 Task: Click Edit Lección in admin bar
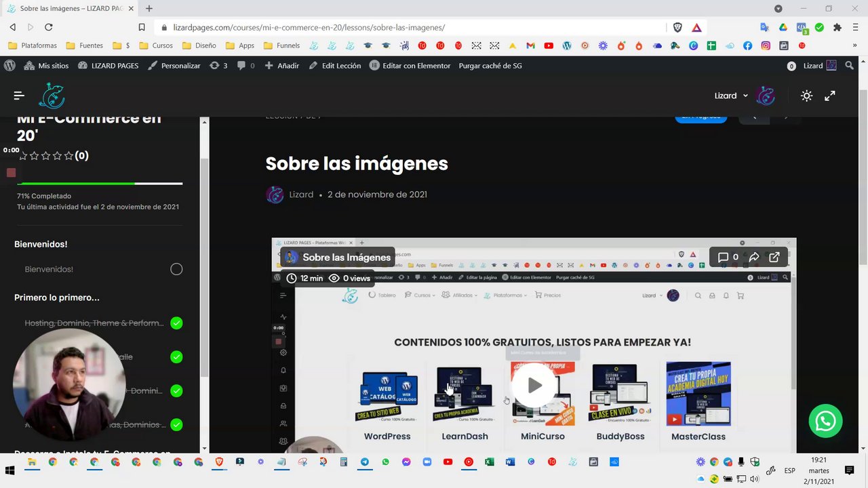click(334, 66)
